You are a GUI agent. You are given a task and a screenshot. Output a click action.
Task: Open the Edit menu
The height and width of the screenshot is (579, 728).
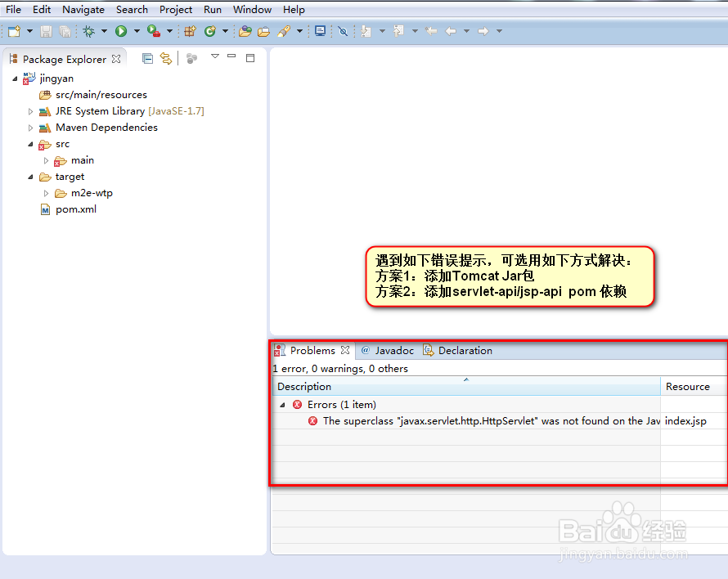pos(42,9)
